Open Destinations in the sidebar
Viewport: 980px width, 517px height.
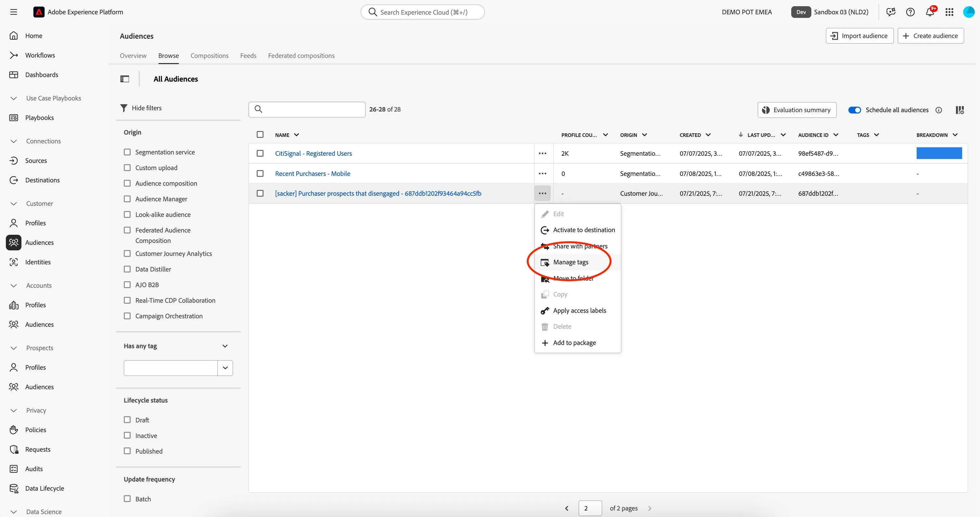pyautogui.click(x=42, y=180)
